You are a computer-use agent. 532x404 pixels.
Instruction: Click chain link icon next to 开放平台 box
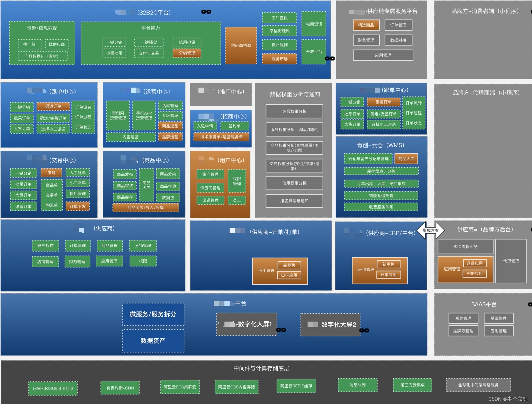330,58
